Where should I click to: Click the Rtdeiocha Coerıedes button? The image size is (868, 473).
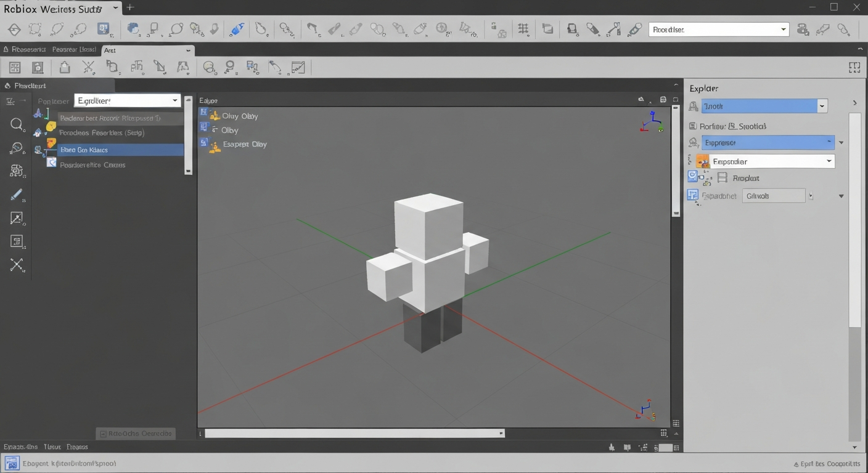pyautogui.click(x=136, y=434)
